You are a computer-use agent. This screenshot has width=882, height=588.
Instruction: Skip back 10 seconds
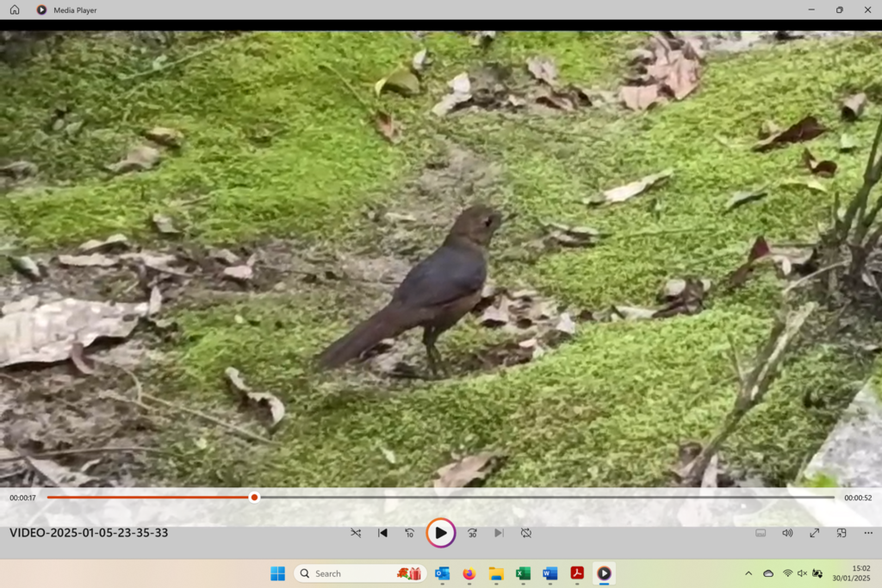pos(410,533)
